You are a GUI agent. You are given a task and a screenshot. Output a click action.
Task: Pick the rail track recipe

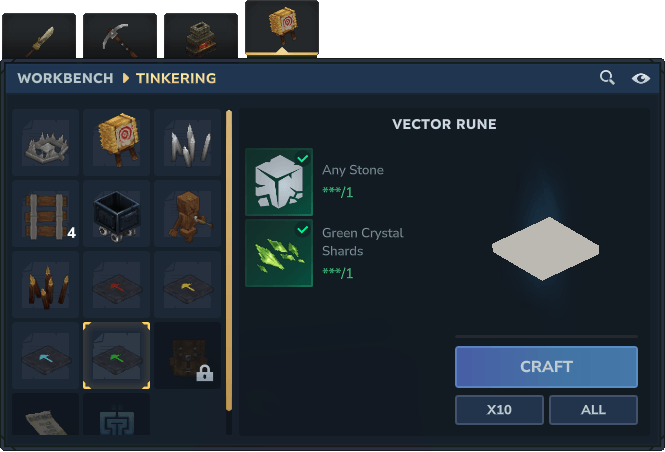(45, 213)
